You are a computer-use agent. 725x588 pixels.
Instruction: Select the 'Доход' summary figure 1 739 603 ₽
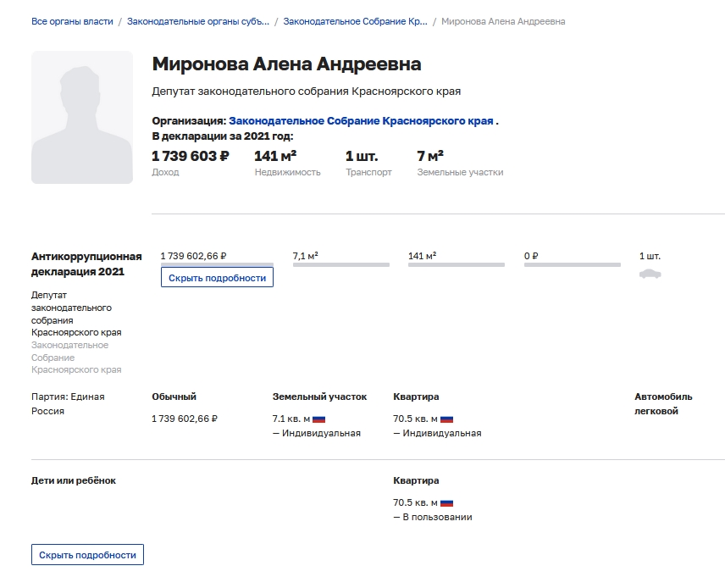(x=191, y=156)
